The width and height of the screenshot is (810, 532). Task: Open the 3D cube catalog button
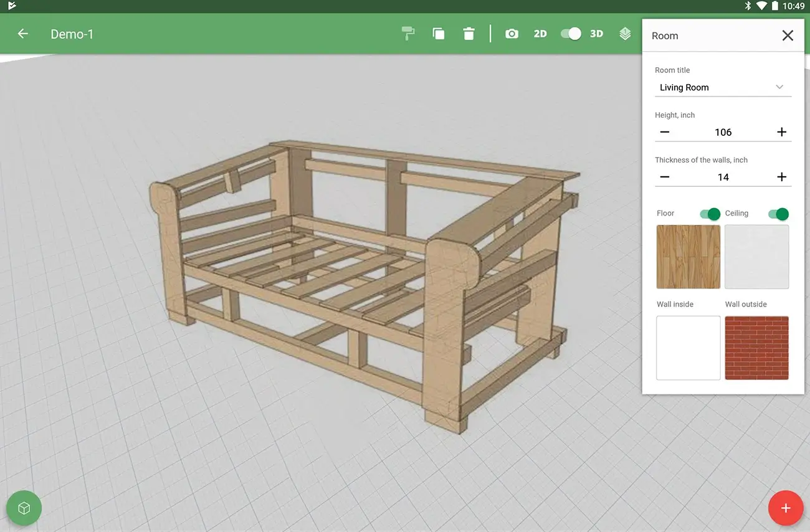point(24,508)
